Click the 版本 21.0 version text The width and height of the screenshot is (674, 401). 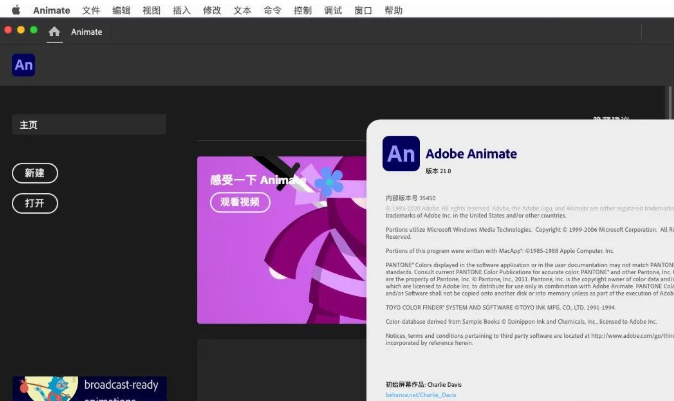tap(438, 171)
